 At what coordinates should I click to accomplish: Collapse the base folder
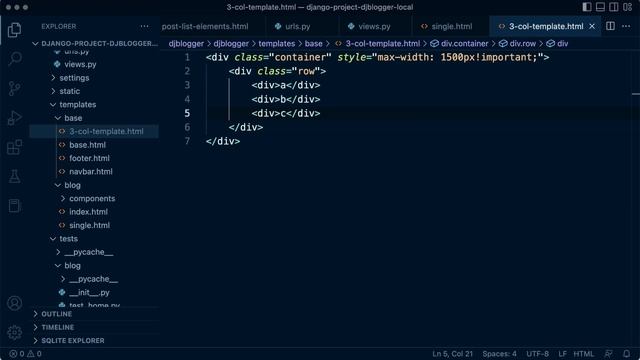point(73,118)
